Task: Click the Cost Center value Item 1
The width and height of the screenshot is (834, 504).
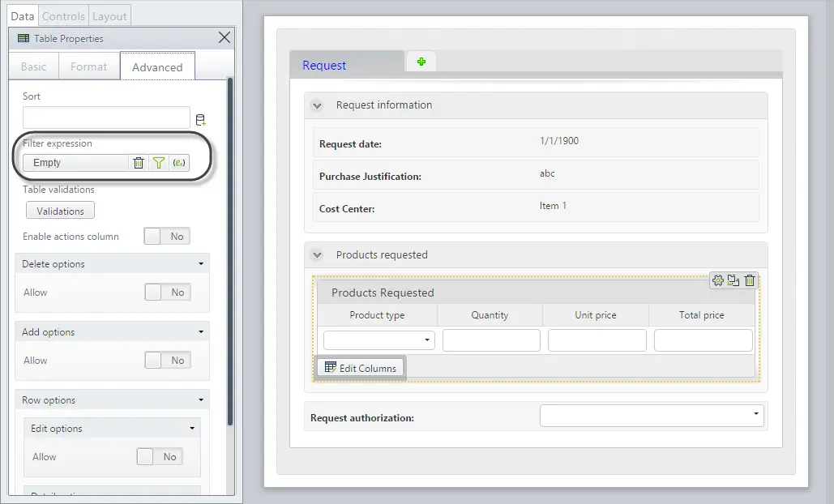Action: 553,206
